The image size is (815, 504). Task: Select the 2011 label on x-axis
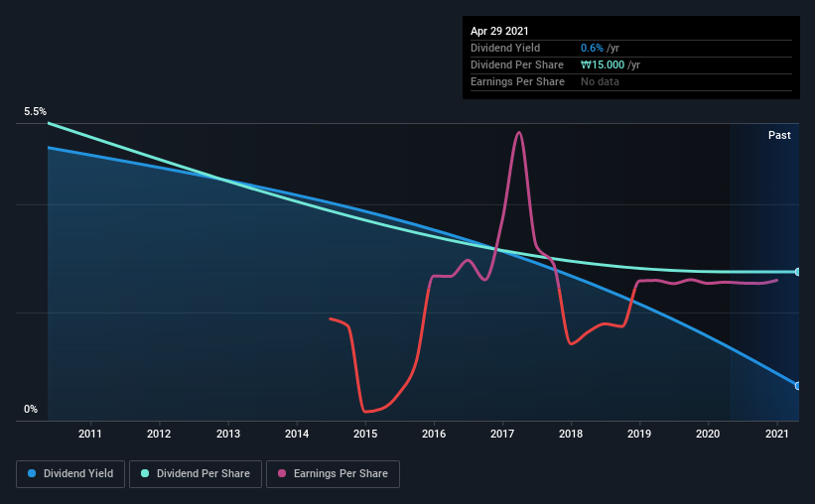pyautogui.click(x=90, y=434)
